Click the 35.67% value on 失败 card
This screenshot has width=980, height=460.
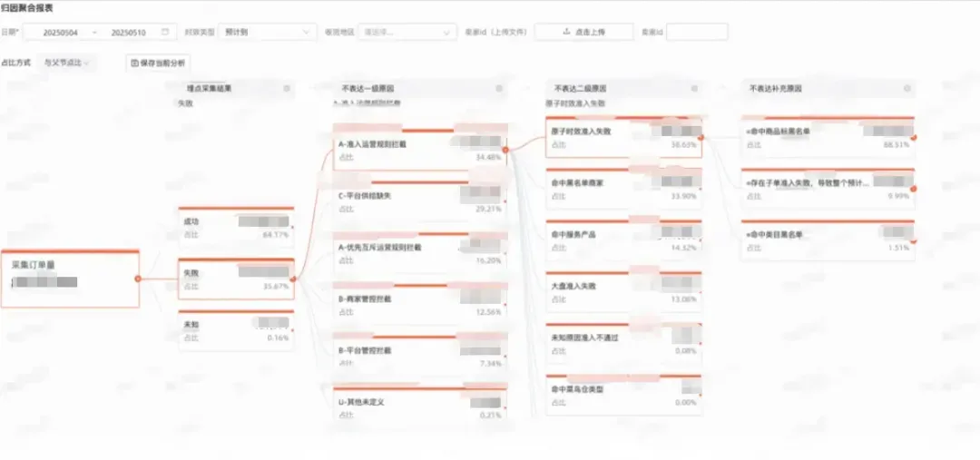coord(276,287)
